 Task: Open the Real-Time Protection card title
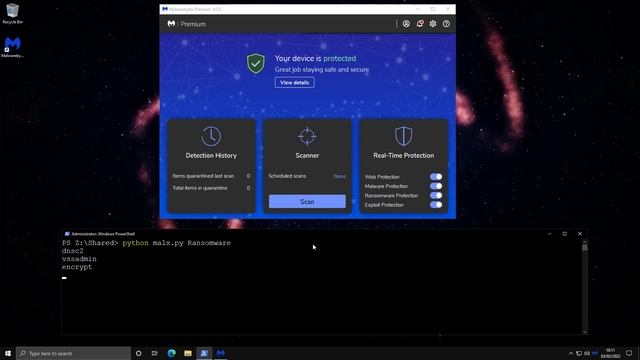click(x=403, y=156)
